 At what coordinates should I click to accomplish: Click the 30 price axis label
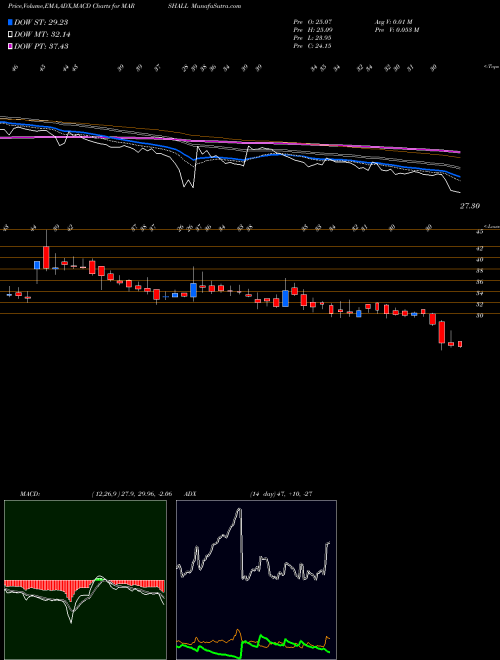pyautogui.click(x=479, y=316)
